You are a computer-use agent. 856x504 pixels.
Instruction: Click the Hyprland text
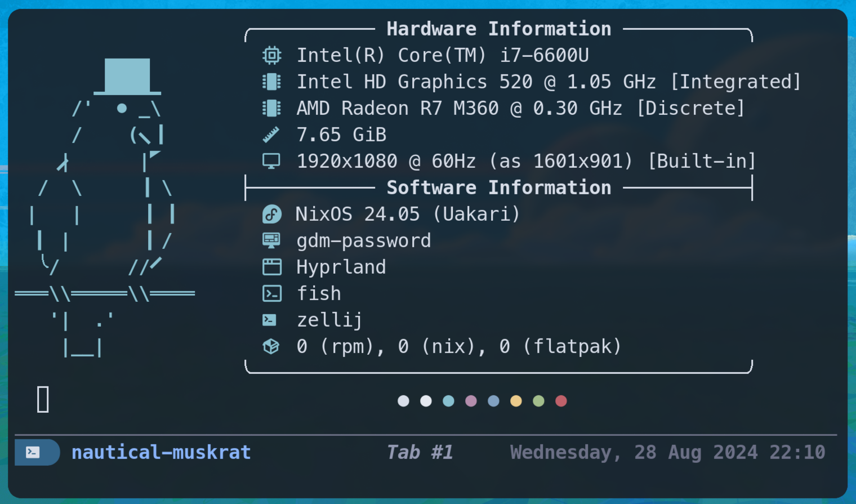coord(341,267)
